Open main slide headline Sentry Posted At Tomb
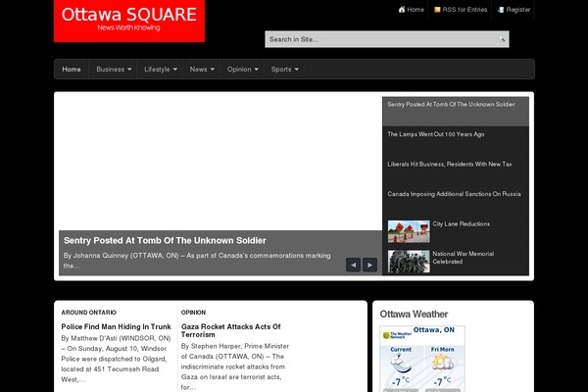This screenshot has width=588, height=392. 165,240
